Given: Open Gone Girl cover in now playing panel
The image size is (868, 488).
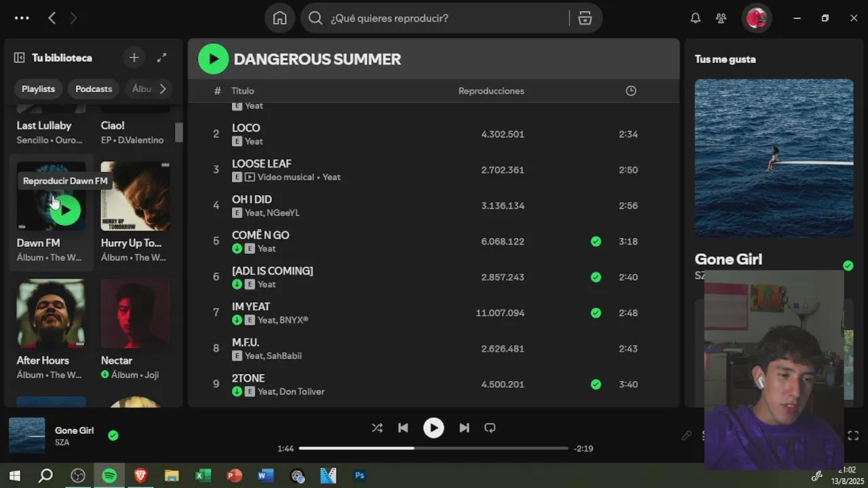Looking at the screenshot, I should (774, 158).
